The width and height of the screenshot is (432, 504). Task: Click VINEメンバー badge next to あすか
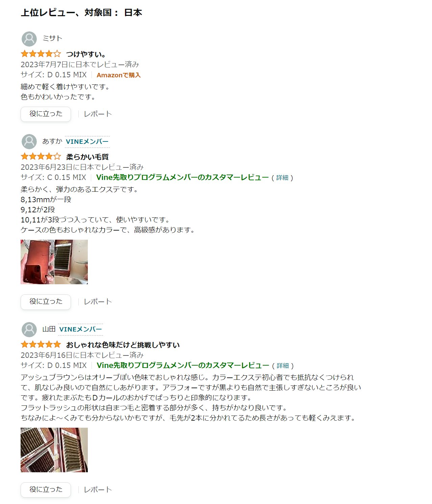click(x=87, y=142)
